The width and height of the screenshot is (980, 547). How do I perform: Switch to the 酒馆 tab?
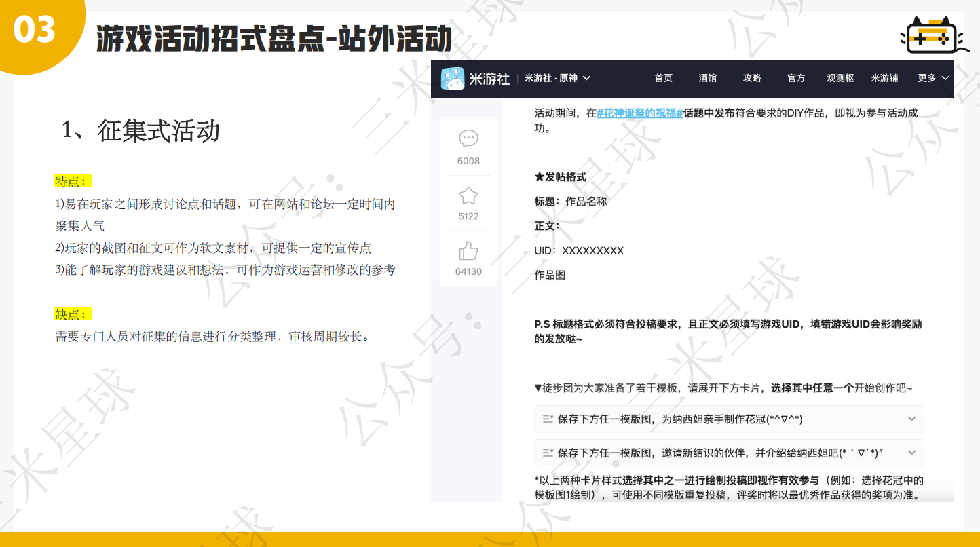coord(707,78)
